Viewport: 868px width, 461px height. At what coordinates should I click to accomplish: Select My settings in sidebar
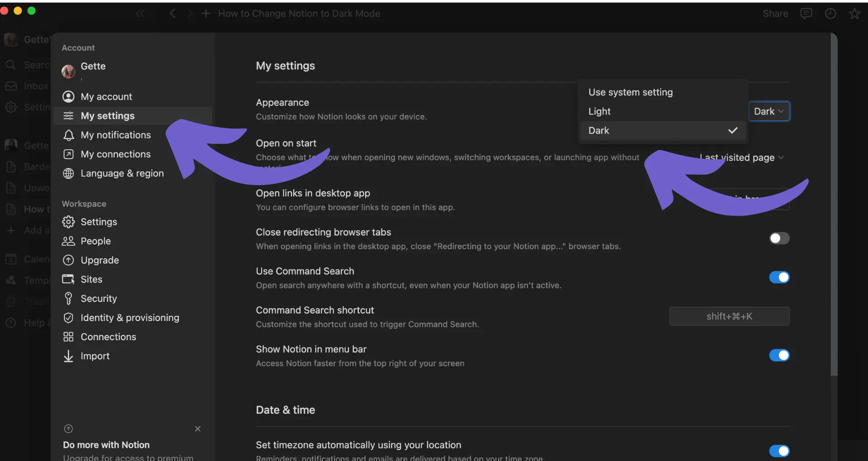click(x=132, y=116)
